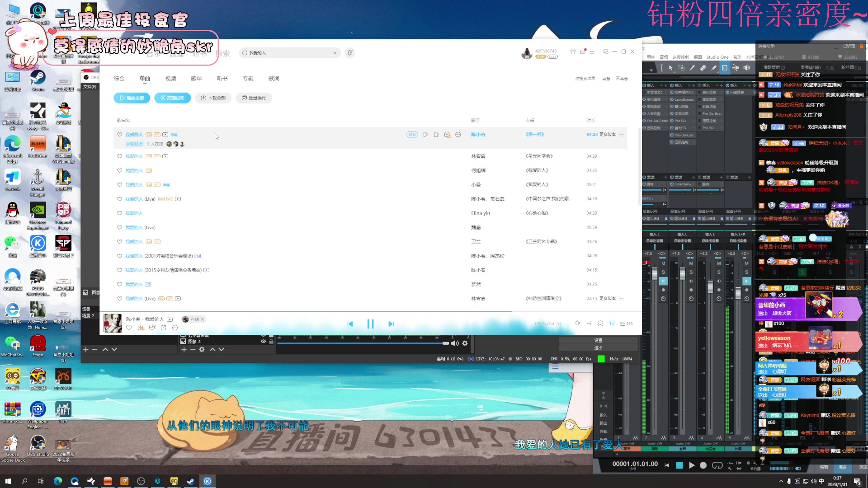Skip to the next track
Viewport: 868px width, 488px height.
point(391,324)
